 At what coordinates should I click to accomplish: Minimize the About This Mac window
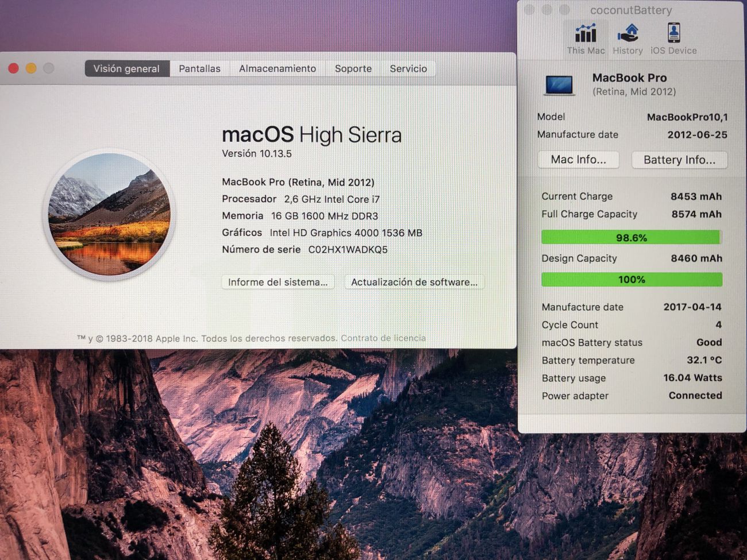[31, 68]
